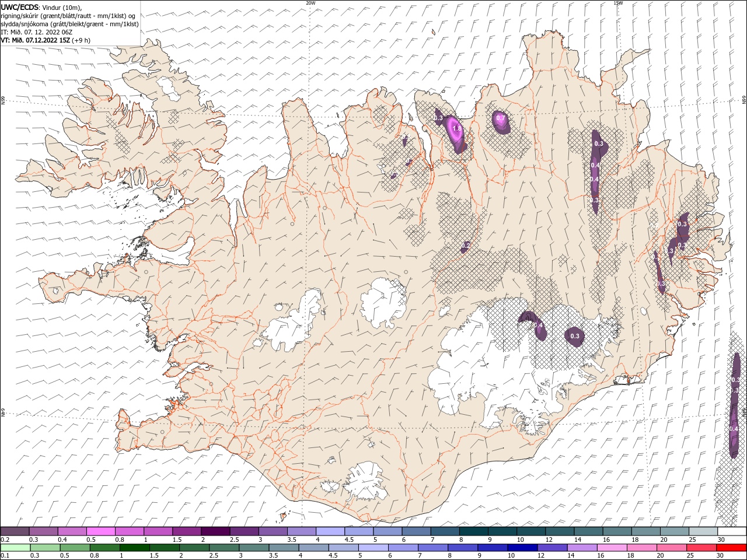Click the 0.2 label under snow legend
The width and height of the screenshot is (747, 560).
click(5, 540)
